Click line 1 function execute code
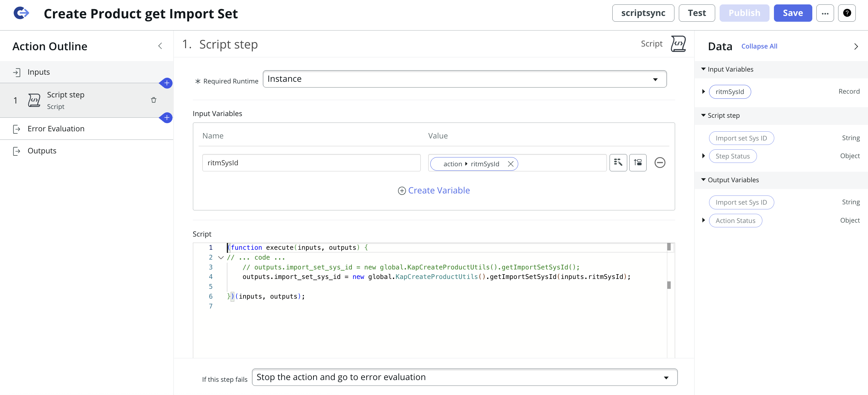868x395 pixels. point(297,248)
